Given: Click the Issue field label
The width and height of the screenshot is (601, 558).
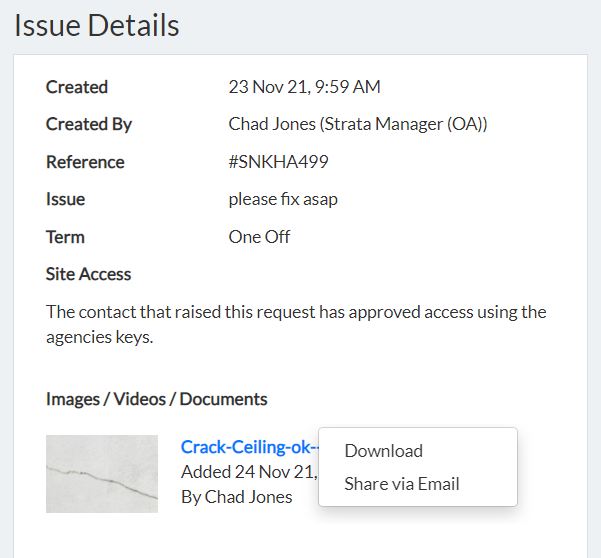Looking at the screenshot, I should coord(65,199).
